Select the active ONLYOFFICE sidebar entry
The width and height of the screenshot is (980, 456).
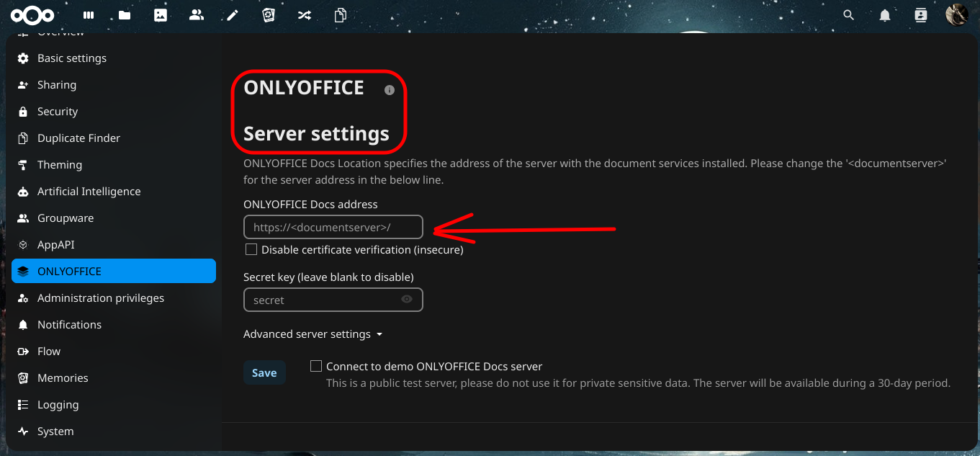[x=114, y=271]
